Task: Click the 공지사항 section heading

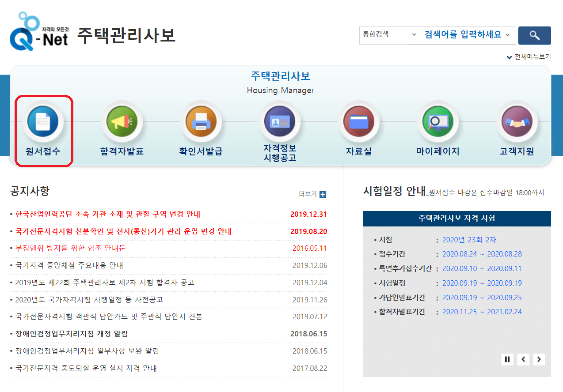Action: (30, 191)
